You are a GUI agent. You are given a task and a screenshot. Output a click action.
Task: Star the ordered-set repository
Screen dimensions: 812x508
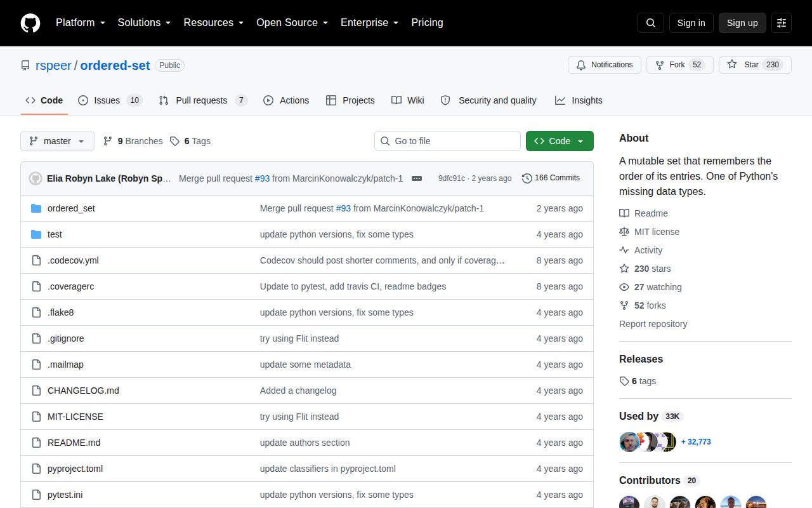755,65
